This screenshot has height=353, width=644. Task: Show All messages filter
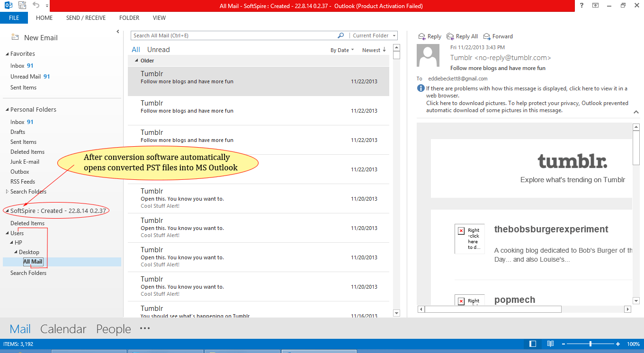136,50
